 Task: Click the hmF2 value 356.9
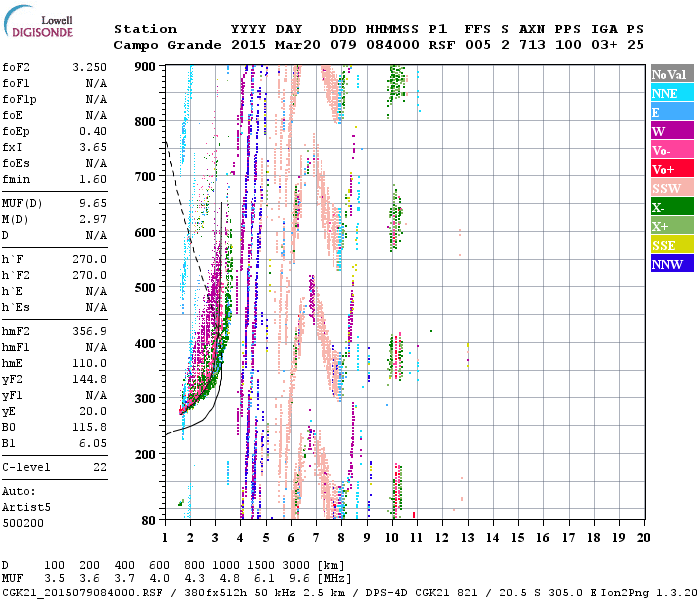click(x=89, y=331)
